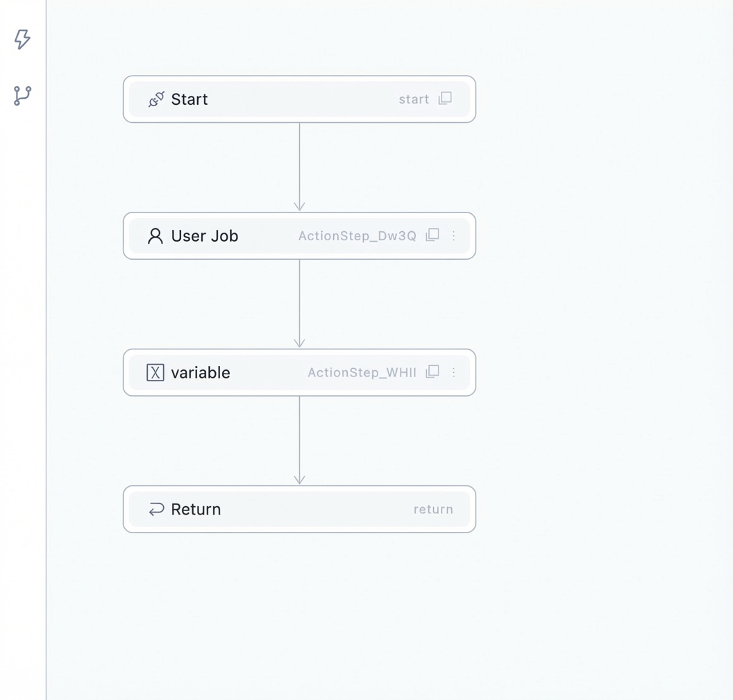Open the branch workflow sidebar icon
733x700 pixels.
[x=22, y=95]
